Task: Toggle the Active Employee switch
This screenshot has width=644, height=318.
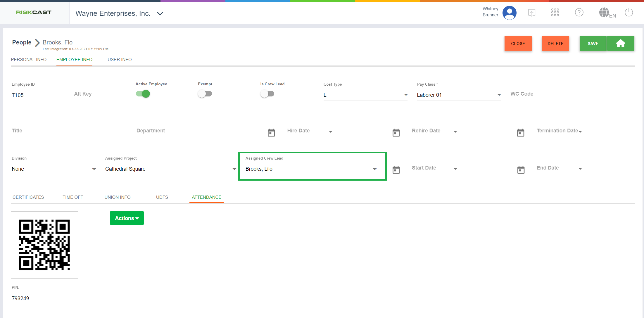Action: click(143, 94)
